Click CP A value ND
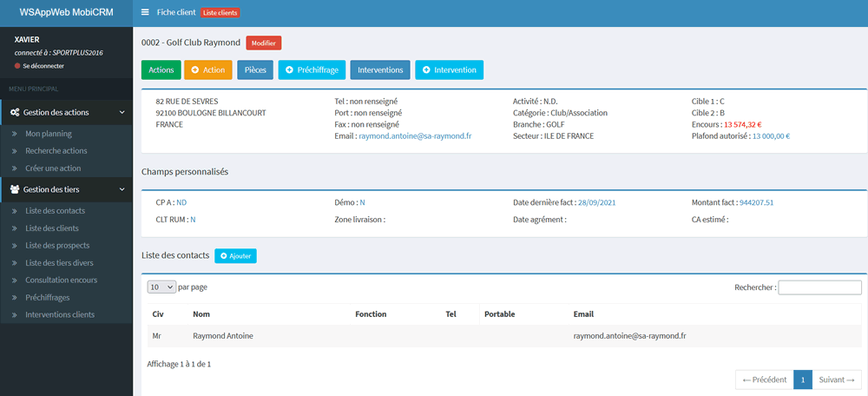 (x=181, y=202)
